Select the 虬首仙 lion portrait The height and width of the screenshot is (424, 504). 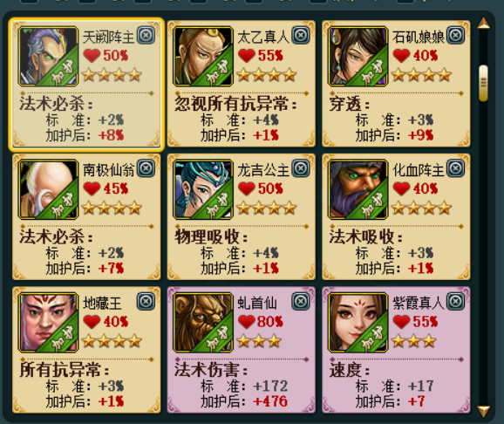click(203, 322)
